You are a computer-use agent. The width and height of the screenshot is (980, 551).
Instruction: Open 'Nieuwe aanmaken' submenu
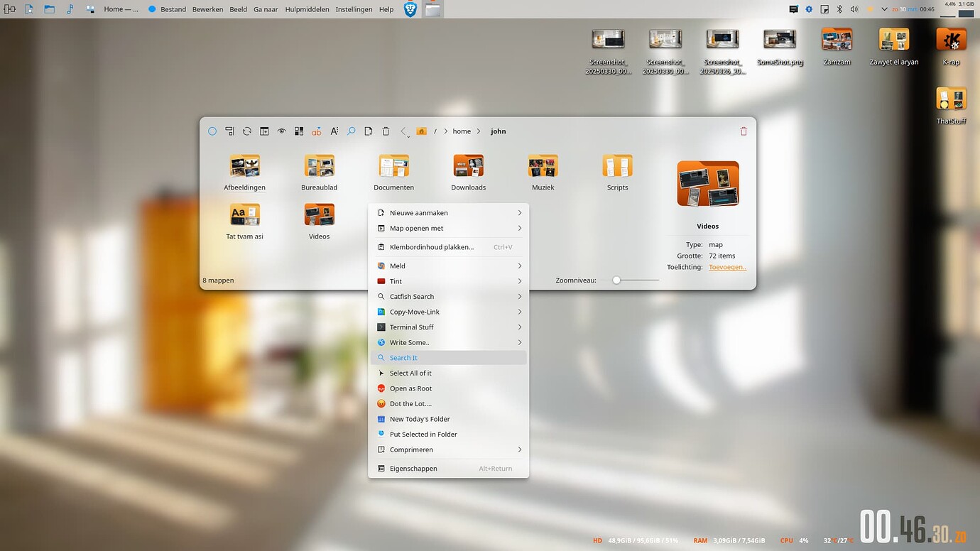point(449,213)
